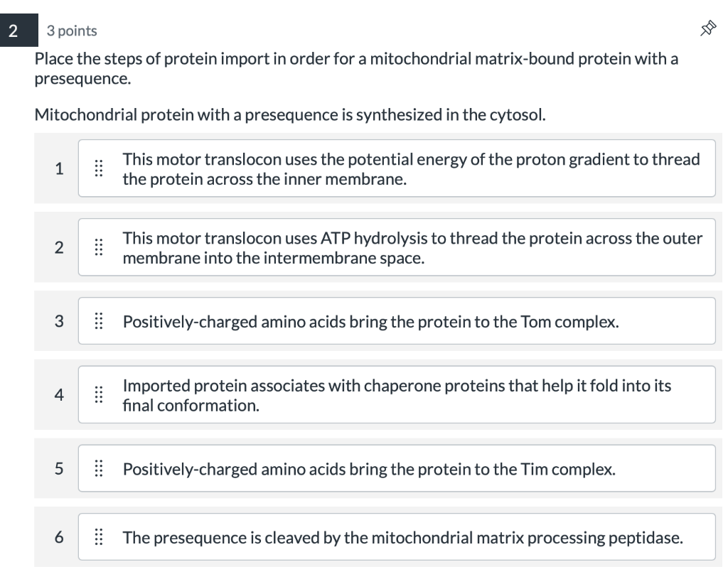
Task: Select the Tom complex answer card
Action: [396, 321]
